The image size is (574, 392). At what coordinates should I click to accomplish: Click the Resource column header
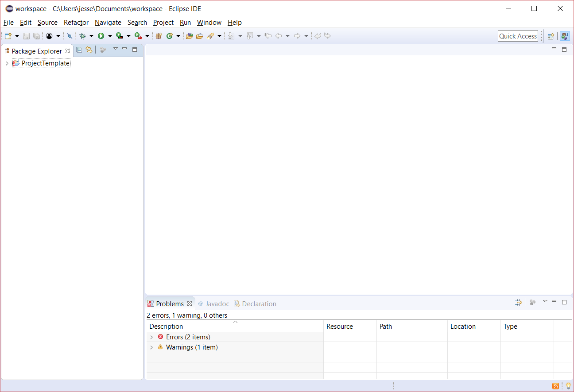coord(340,327)
